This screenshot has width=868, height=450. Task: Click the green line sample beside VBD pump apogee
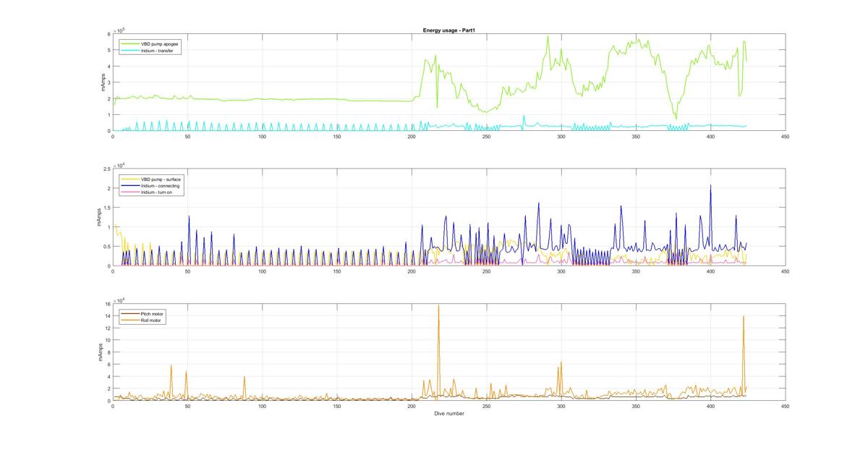(130, 44)
